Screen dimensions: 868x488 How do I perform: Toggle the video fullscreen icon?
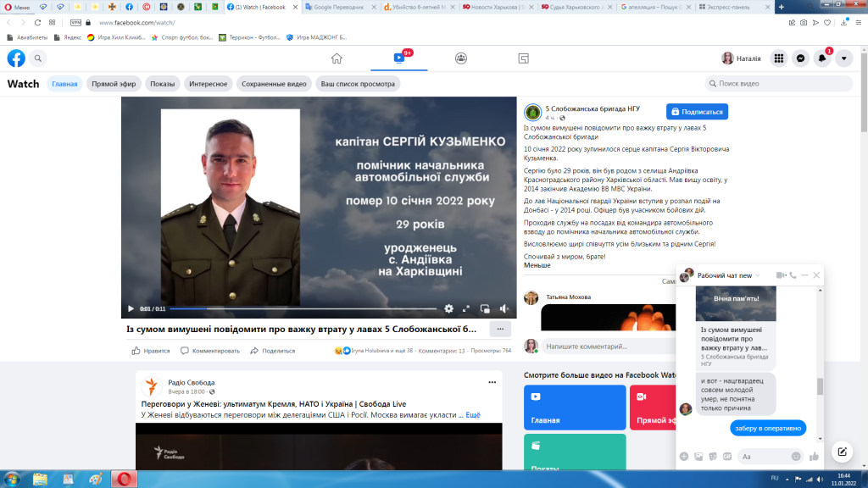coord(466,308)
